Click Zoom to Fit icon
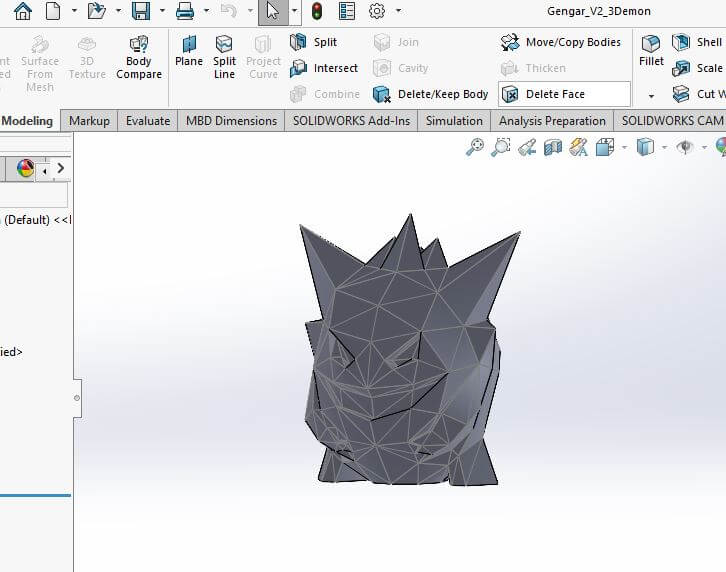The height and width of the screenshot is (572, 726). [475, 147]
